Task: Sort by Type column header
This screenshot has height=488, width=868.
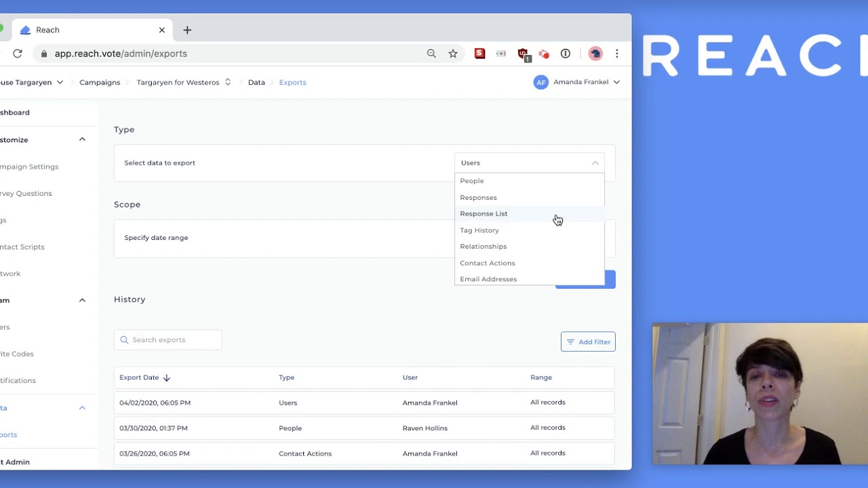Action: [x=286, y=378]
